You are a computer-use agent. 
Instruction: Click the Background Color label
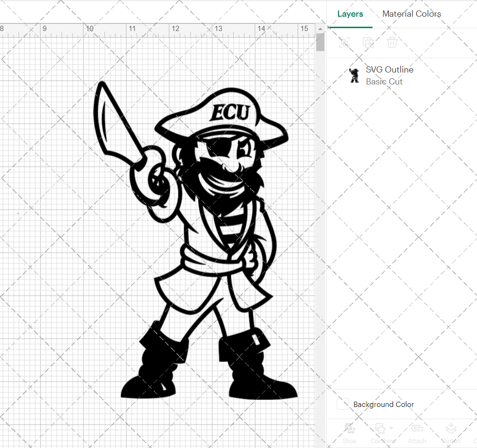(384, 405)
